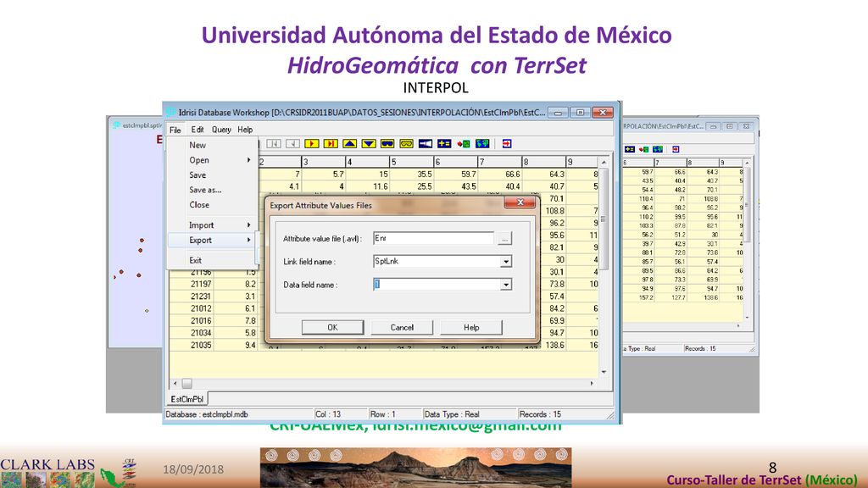This screenshot has height=488, width=868.
Task: Close the Export Attribute Values Files dialog
Action: pos(520,202)
